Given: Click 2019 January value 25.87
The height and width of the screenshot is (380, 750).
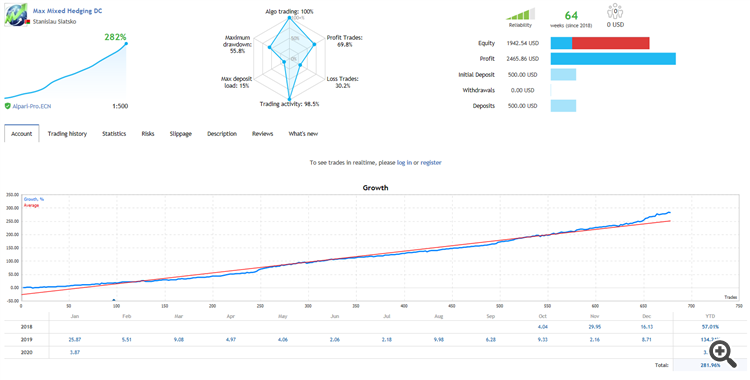Looking at the screenshot, I should [x=75, y=340].
